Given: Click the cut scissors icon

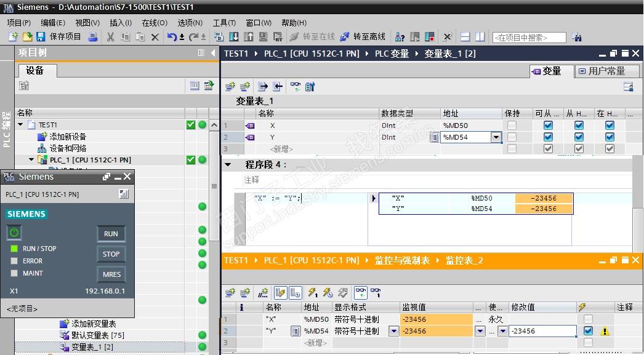Looking at the screenshot, I should (x=110, y=37).
